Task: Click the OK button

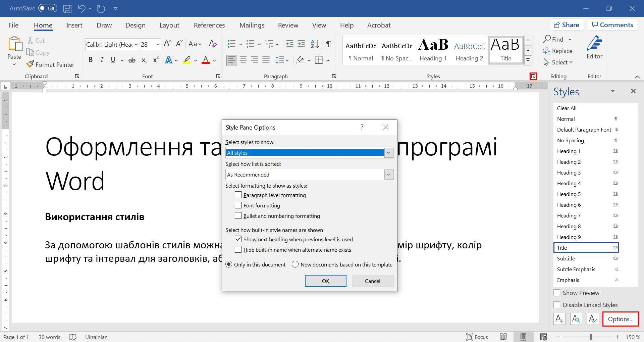Action: [325, 281]
